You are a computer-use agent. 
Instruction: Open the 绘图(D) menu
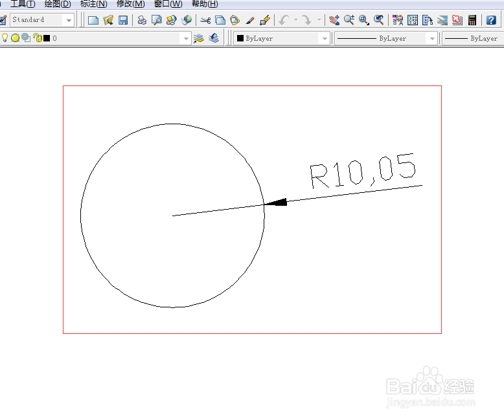tap(58, 4)
